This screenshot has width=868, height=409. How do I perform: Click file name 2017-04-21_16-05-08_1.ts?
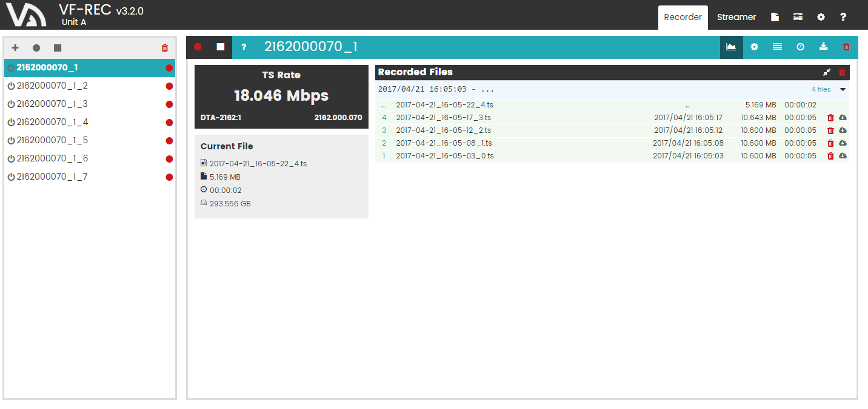coord(444,143)
